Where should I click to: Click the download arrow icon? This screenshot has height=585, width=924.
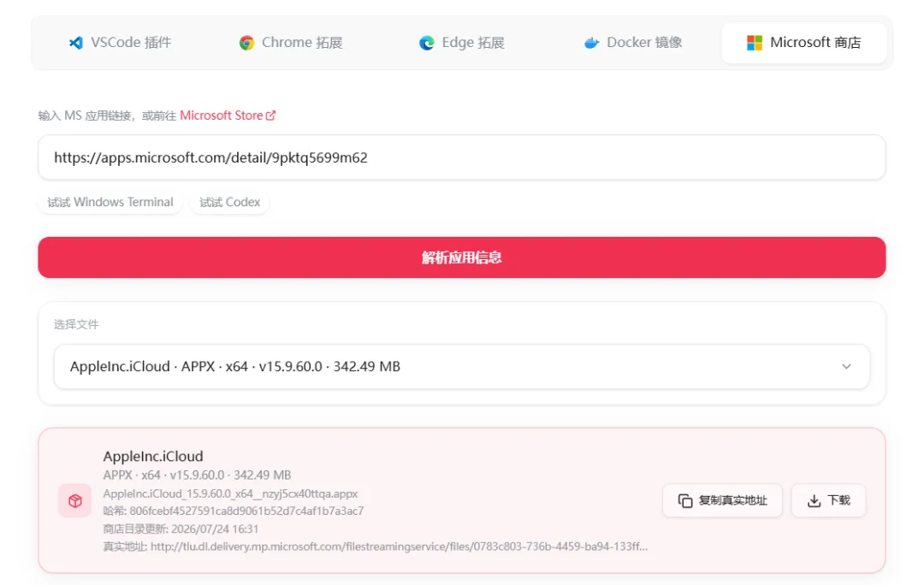pos(814,500)
